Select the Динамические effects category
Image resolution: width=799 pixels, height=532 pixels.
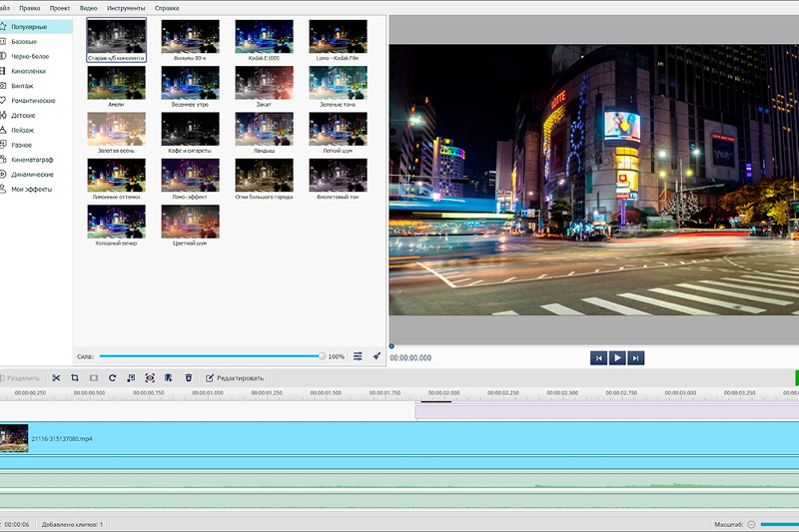(36, 174)
